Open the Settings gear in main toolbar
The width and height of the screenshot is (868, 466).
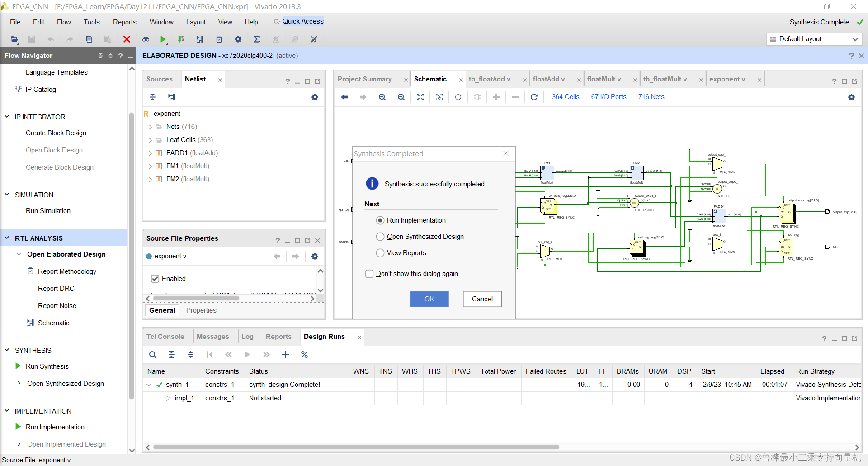click(x=238, y=39)
